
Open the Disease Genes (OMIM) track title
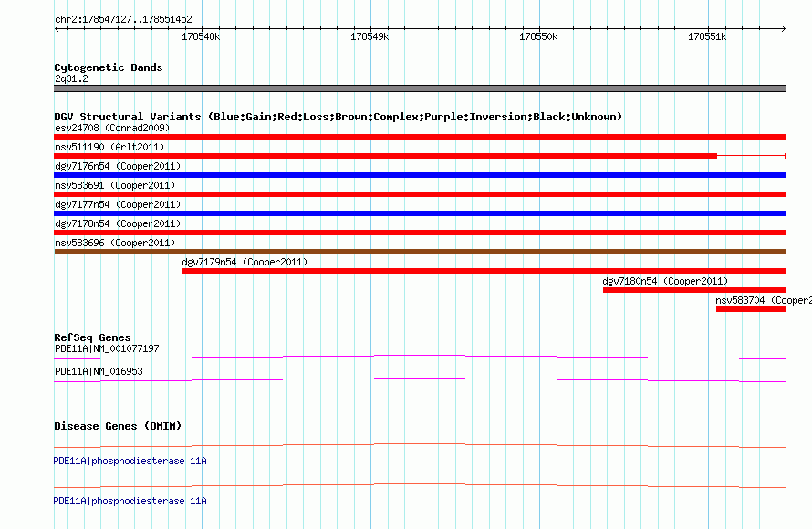point(118,426)
